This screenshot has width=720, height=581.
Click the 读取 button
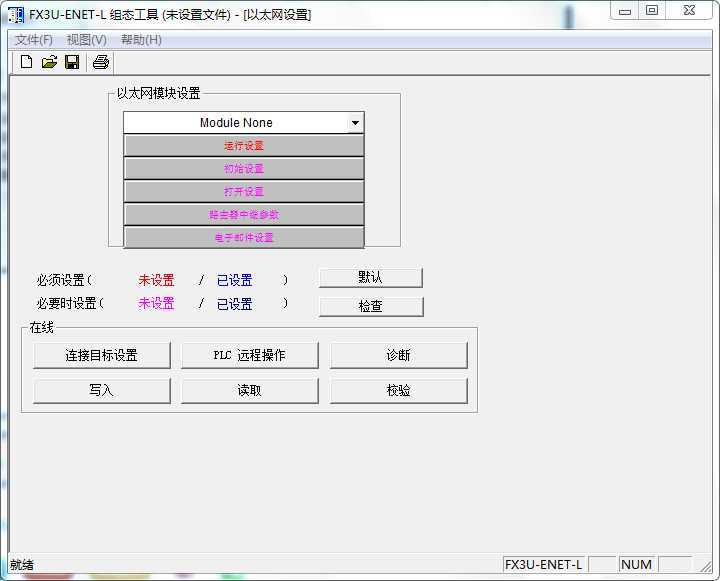click(x=249, y=390)
